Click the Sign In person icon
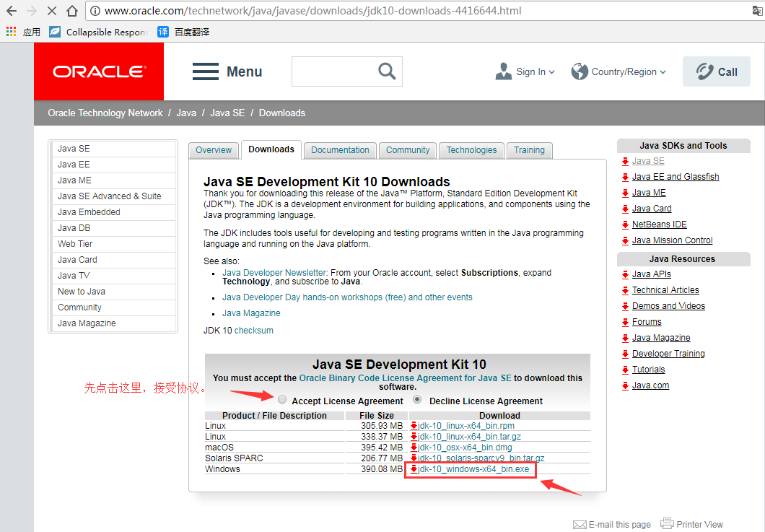The width and height of the screenshot is (765, 532). coord(504,71)
